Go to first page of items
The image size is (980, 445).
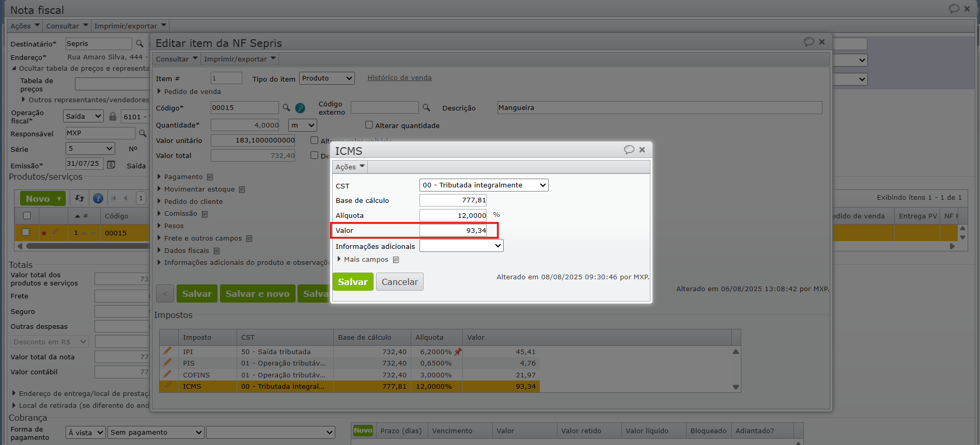[x=114, y=198]
